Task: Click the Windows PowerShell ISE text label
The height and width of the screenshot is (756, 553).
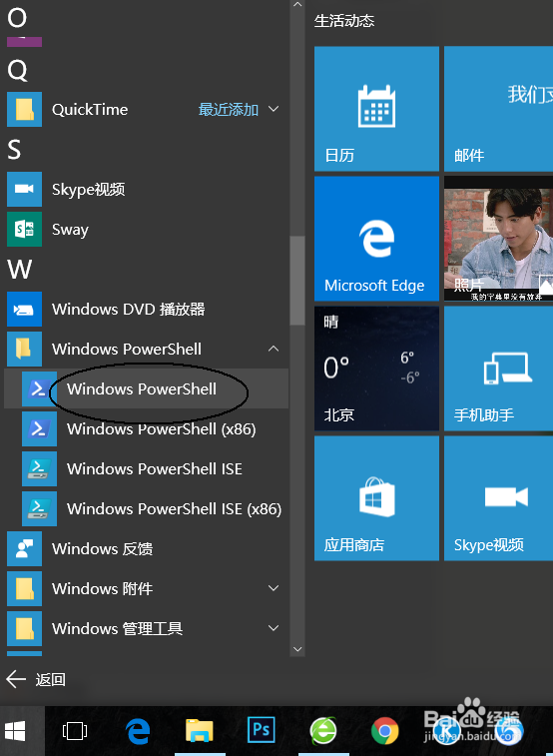Action: coord(155,468)
